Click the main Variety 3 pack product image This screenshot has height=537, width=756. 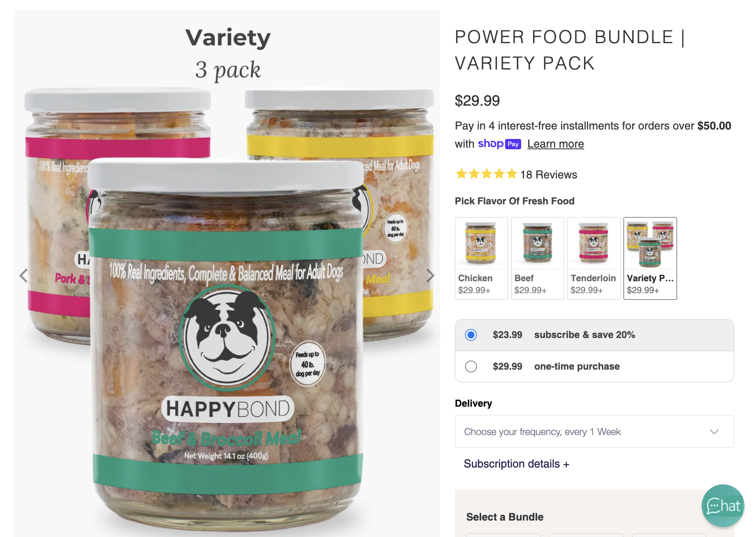227,273
